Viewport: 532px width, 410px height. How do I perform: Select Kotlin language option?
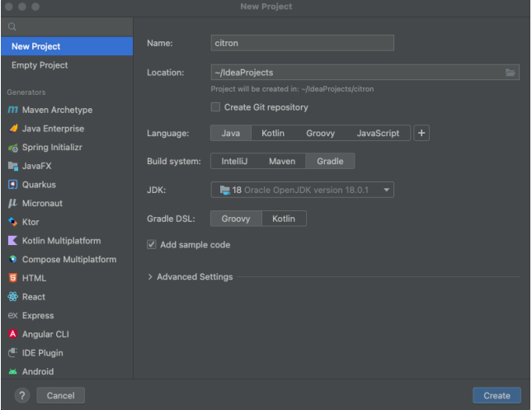[x=273, y=133]
